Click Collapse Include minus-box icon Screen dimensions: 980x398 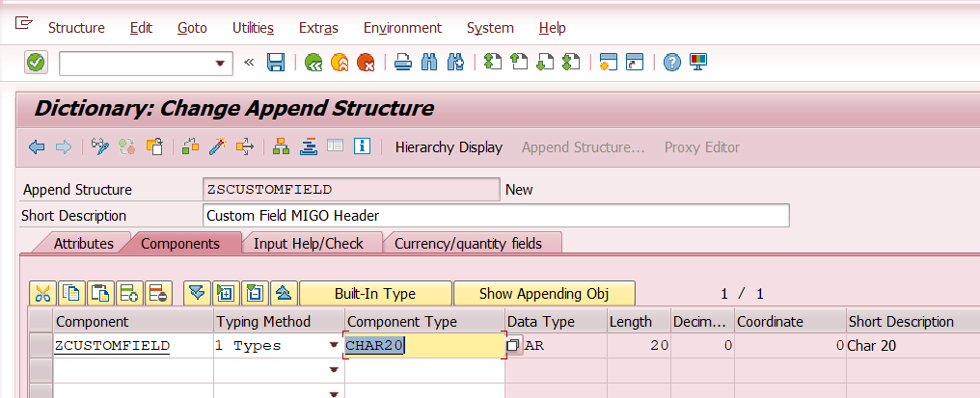(255, 293)
